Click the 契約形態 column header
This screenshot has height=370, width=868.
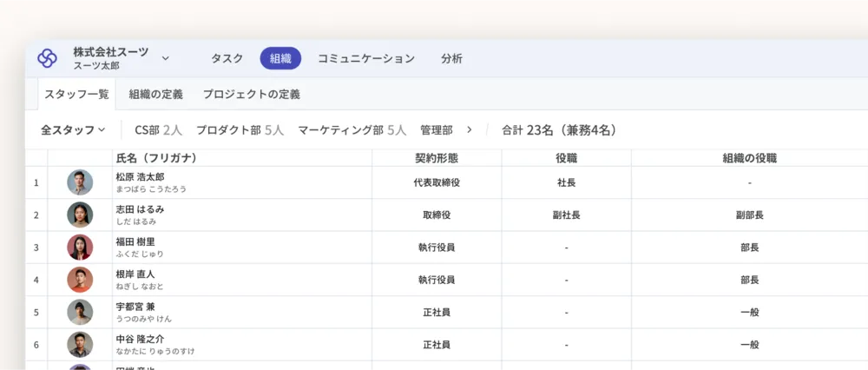coord(437,158)
